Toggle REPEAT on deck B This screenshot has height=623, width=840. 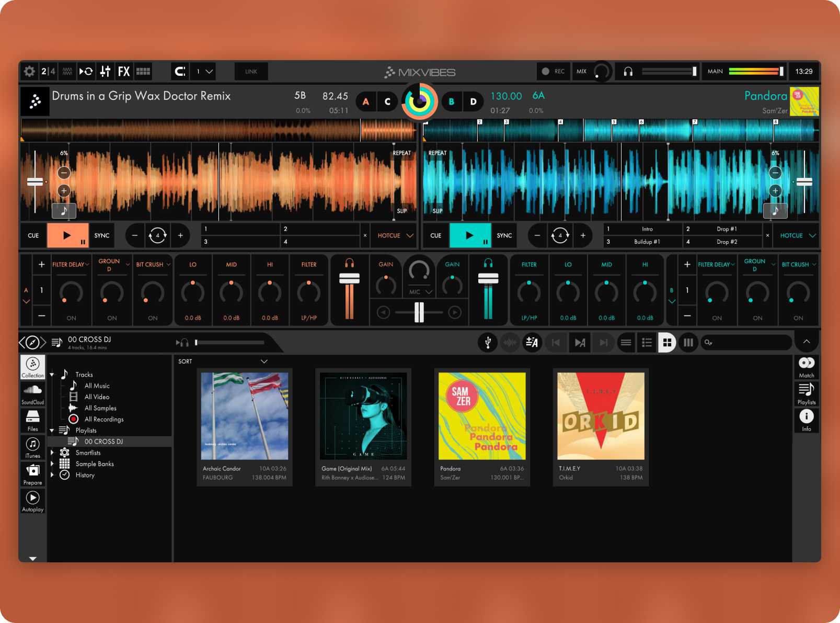[438, 153]
